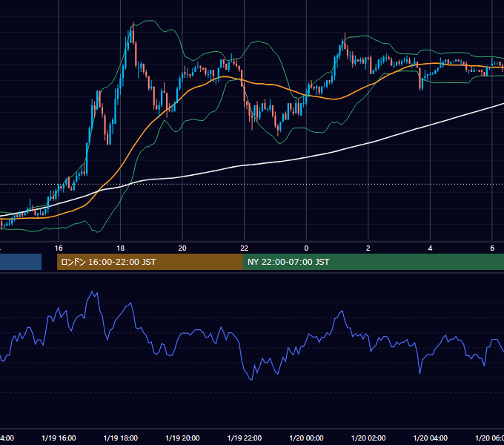The image size is (504, 445).
Task: Click the 1/19 16:00 time label
Action: 59,438
